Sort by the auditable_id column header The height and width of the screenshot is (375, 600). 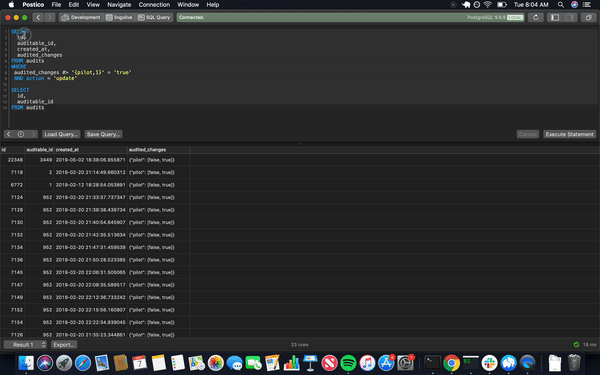tap(39, 150)
